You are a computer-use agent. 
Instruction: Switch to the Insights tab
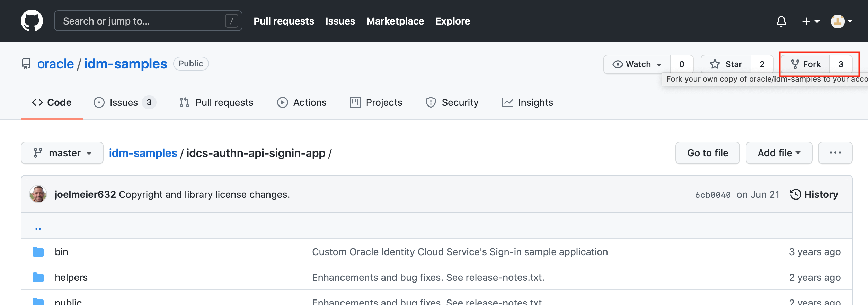click(528, 102)
